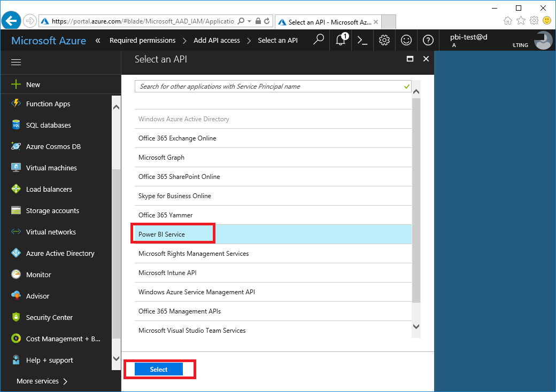
Task: Click the API list scroll up arrow
Action: tap(416, 92)
